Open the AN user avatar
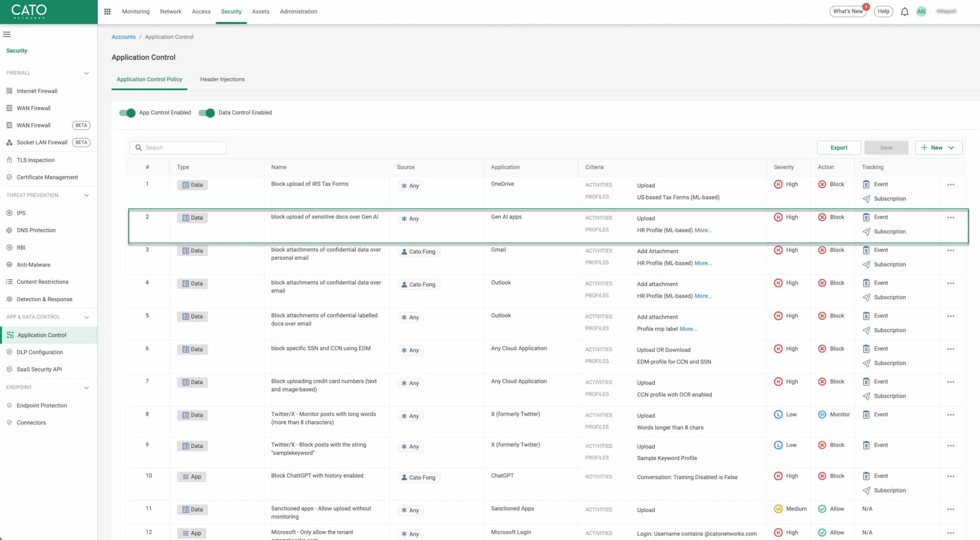Viewport: 980px width, 540px height. coord(921,11)
